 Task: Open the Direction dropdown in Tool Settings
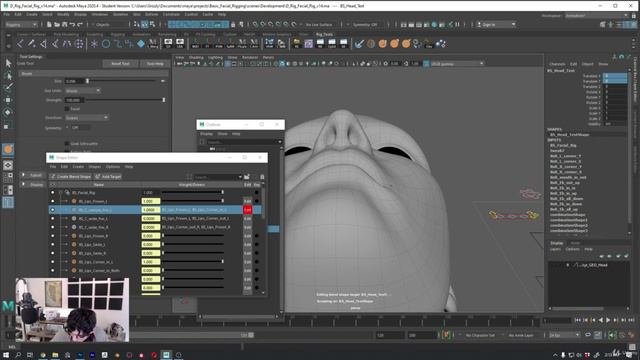pyautogui.click(x=87, y=118)
